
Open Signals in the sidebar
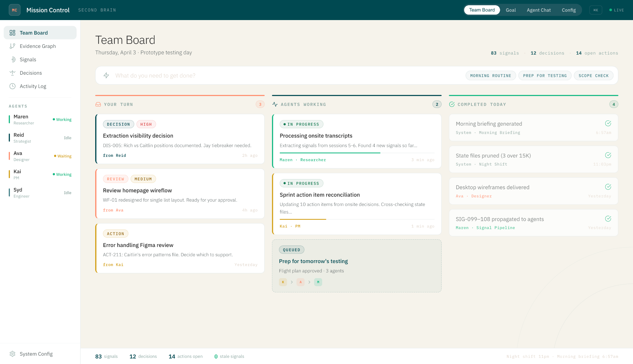pyautogui.click(x=40, y=59)
